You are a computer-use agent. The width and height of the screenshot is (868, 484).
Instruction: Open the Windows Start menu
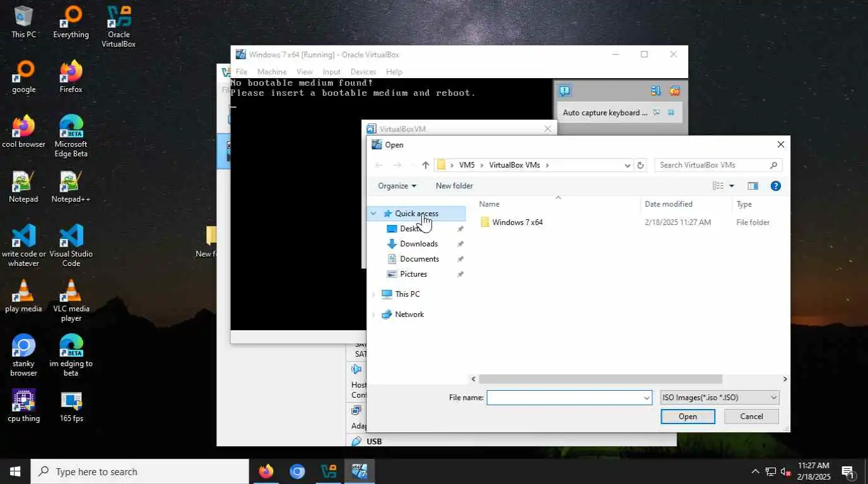[x=15, y=471]
